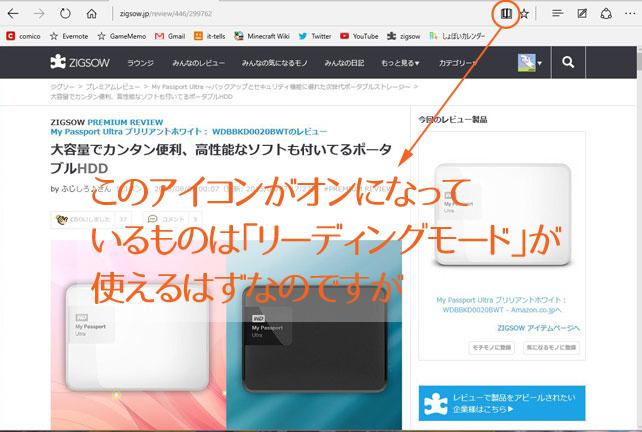Viewport: 642px width, 432px height.
Task: Click the レビューで製品をアピール blue banner
Action: [x=502, y=403]
